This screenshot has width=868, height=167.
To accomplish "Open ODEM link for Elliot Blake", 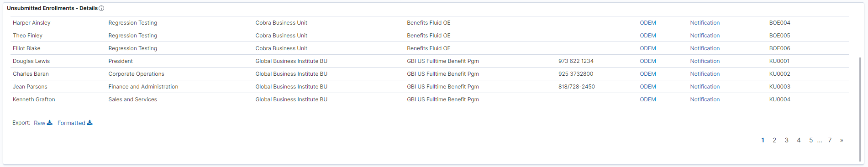I will [x=647, y=48].
